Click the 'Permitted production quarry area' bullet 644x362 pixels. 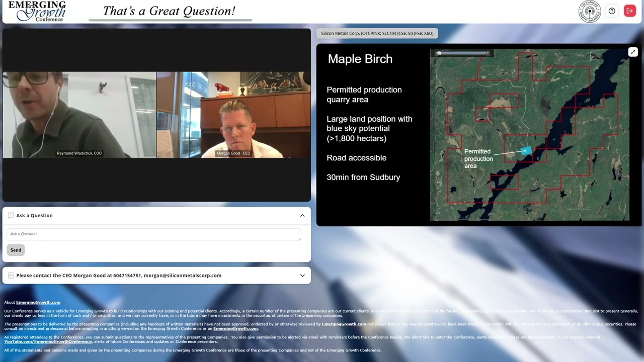tap(364, 95)
